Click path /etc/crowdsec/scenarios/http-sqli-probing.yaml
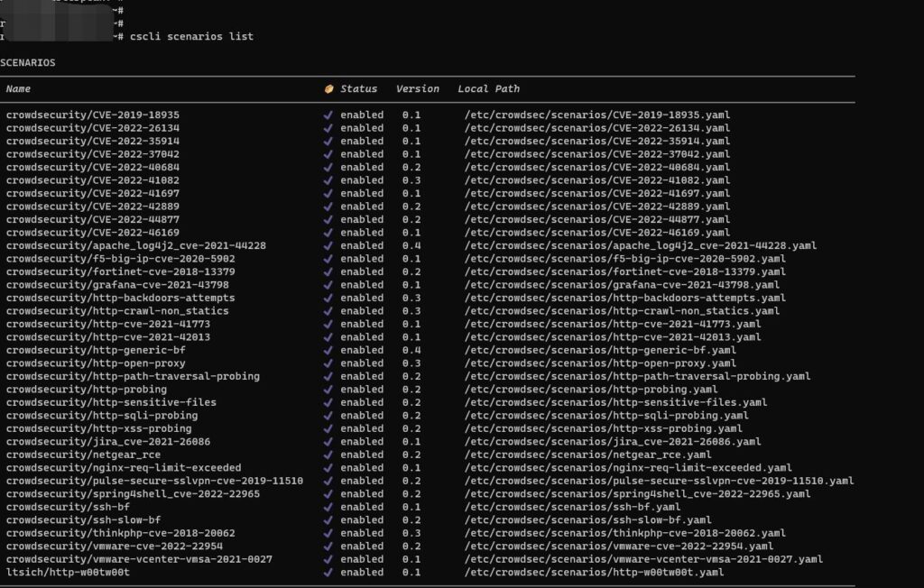The image size is (924, 588). [x=606, y=416]
